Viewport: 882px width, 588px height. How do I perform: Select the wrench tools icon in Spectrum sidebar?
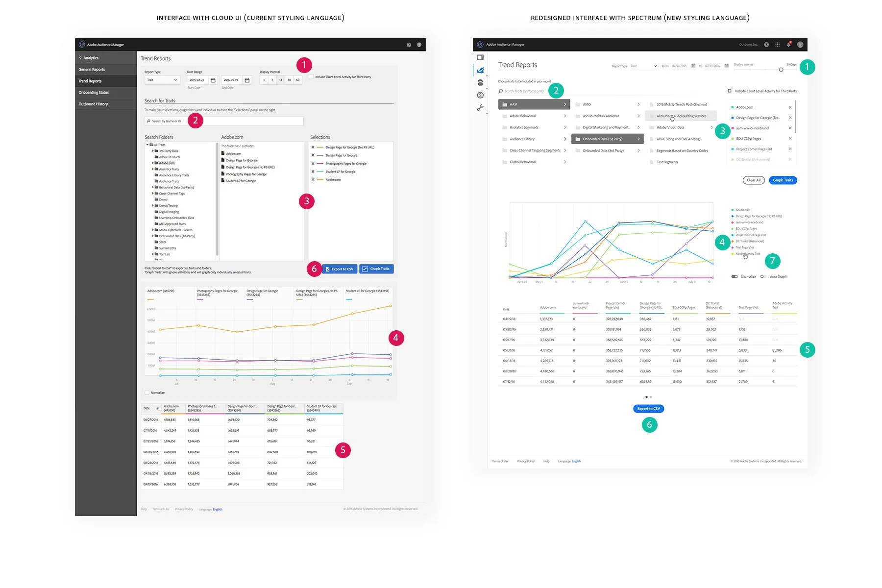coord(480,108)
